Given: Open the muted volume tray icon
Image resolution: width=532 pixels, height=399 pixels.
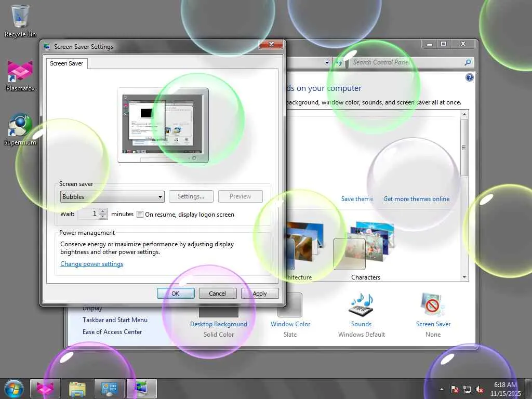Looking at the screenshot, I should (x=480, y=389).
